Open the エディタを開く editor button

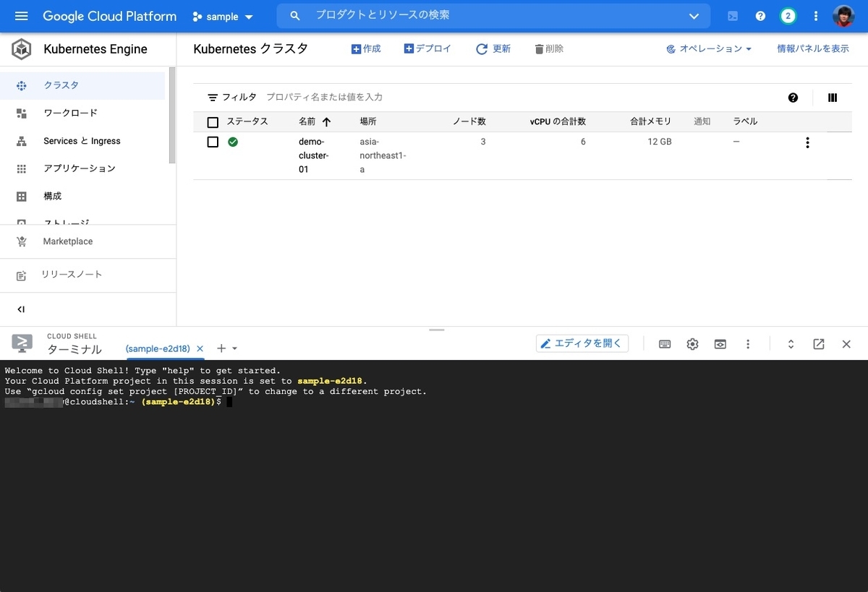582,343
